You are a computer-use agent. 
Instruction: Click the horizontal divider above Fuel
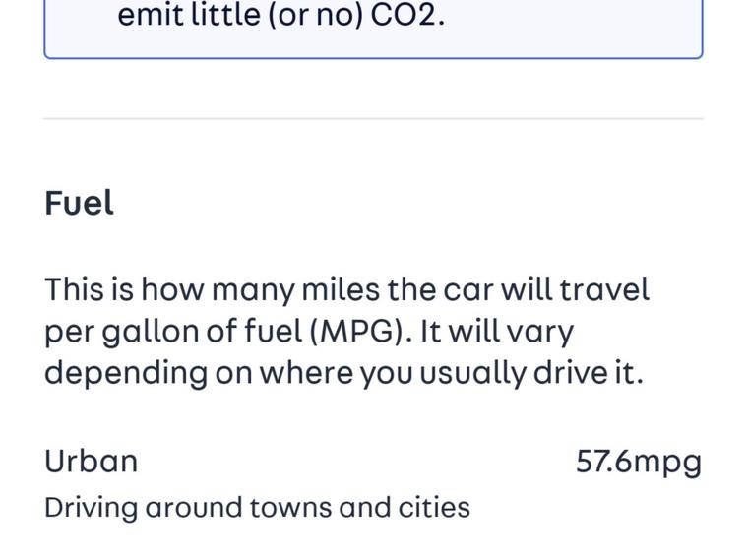click(373, 119)
